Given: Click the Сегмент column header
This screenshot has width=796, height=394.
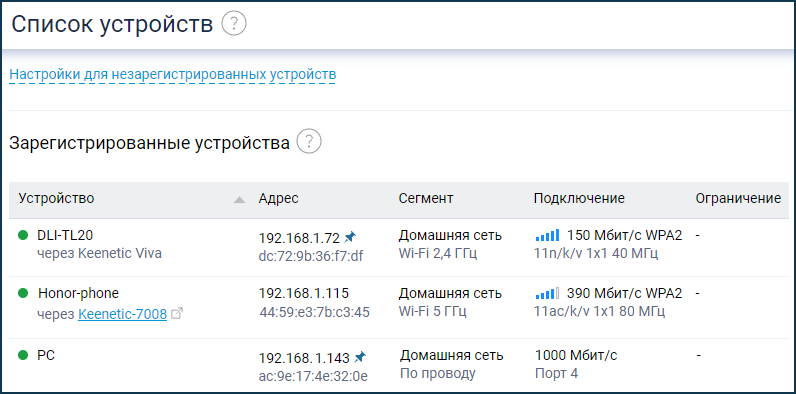Looking at the screenshot, I should pos(426,199).
